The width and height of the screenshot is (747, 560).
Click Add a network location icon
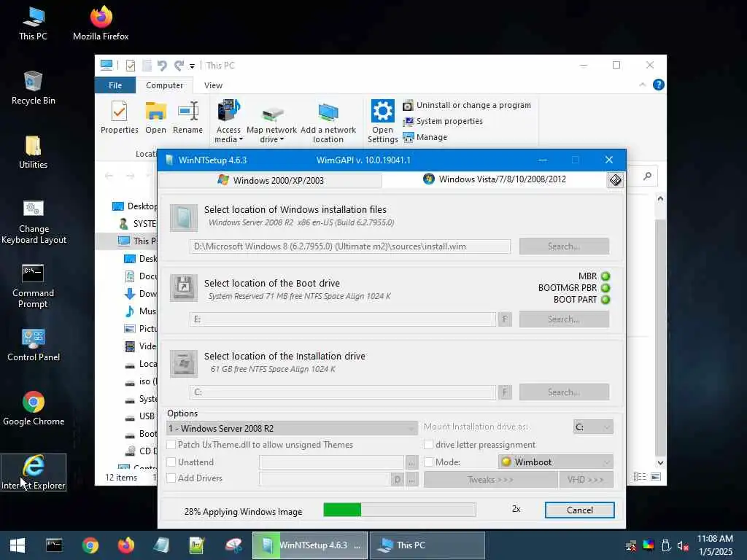328,122
